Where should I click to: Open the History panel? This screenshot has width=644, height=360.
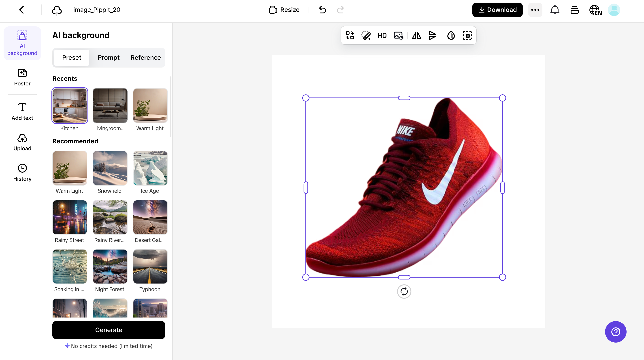click(x=22, y=173)
